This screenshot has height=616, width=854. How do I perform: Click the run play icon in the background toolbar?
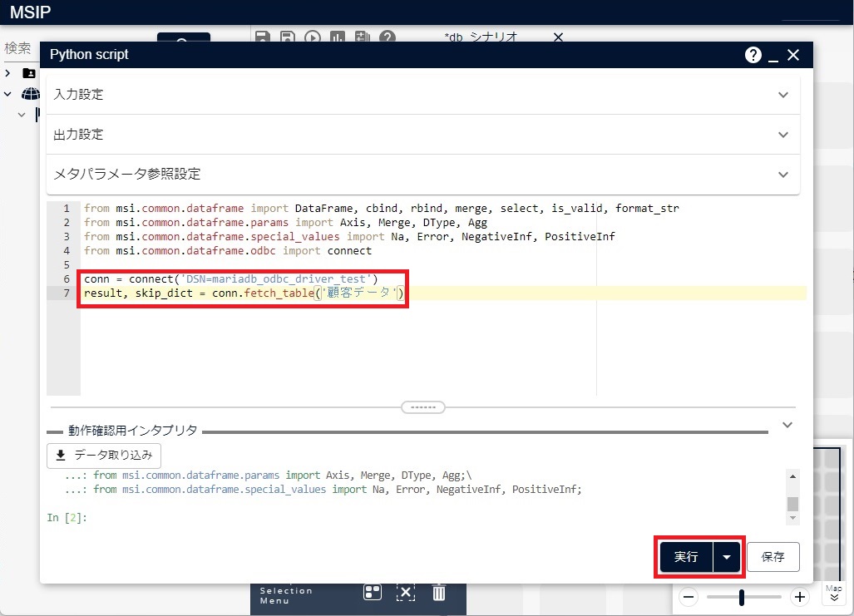click(x=312, y=37)
